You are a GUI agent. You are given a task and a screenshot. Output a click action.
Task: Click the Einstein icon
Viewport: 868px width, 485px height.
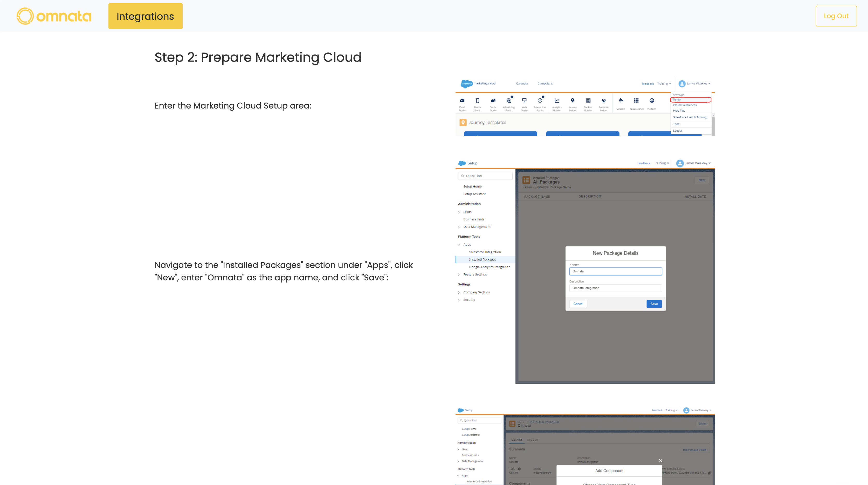coord(621,100)
